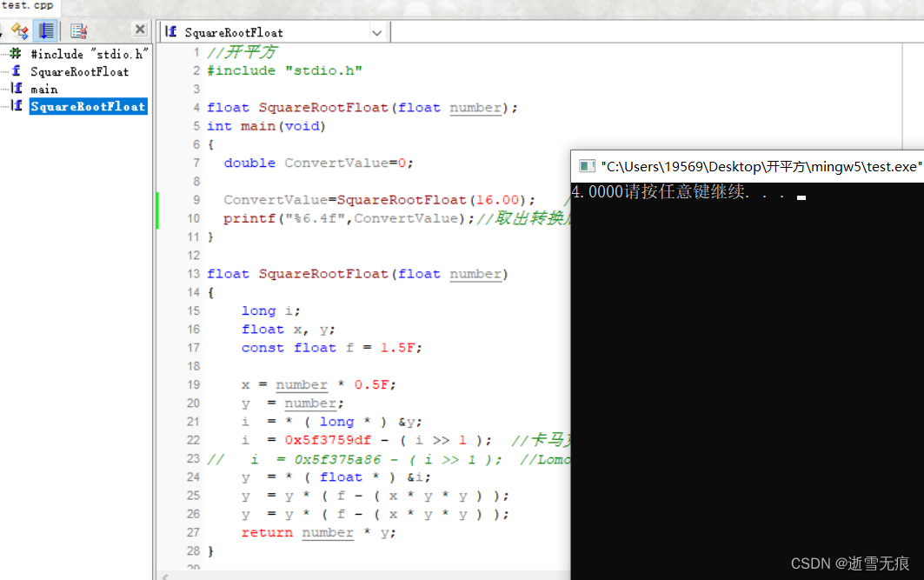
Task: Click the 1.5F constant on line 17
Action: tap(397, 348)
